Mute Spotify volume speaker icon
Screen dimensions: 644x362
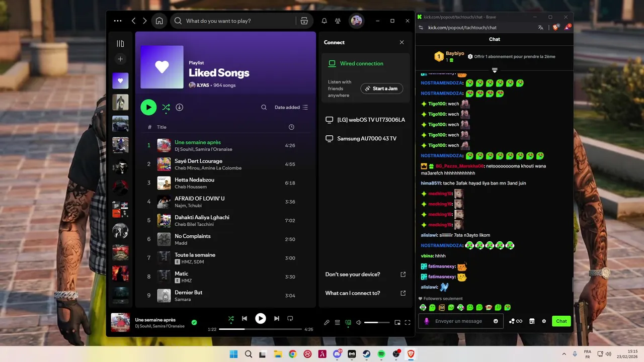(359, 322)
